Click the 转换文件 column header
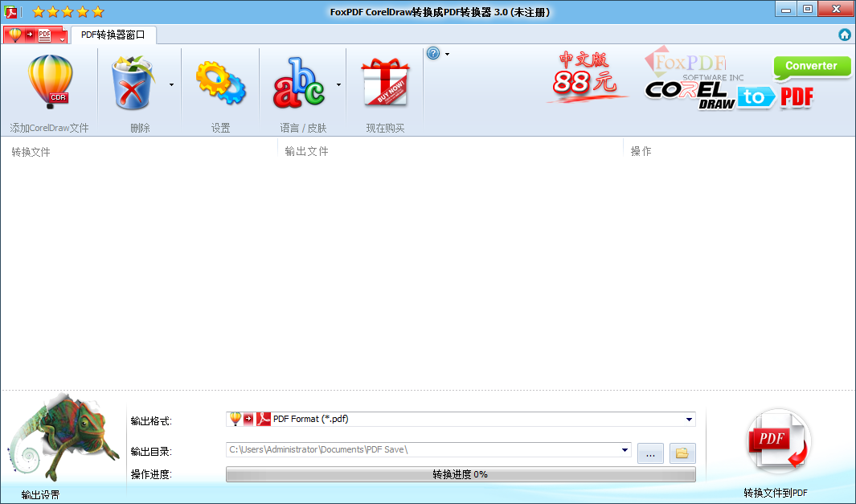 click(x=31, y=152)
